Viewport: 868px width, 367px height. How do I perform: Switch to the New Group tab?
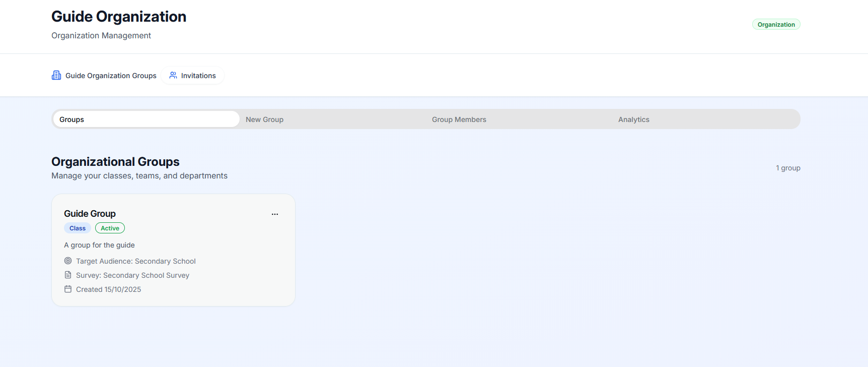(x=264, y=119)
